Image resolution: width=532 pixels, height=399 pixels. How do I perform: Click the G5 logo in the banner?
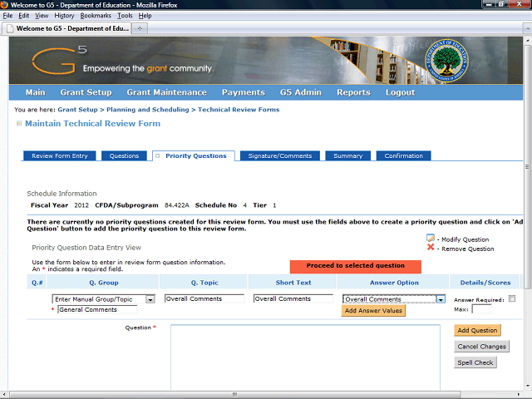tap(59, 60)
